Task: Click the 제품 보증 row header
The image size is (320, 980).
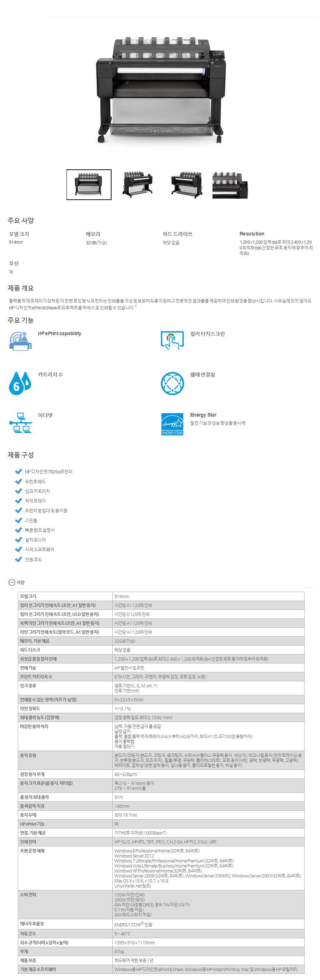Action: pos(65,960)
